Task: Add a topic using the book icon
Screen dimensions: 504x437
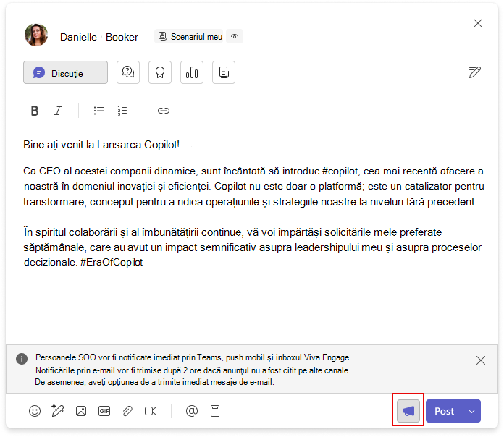Action: coord(215,411)
